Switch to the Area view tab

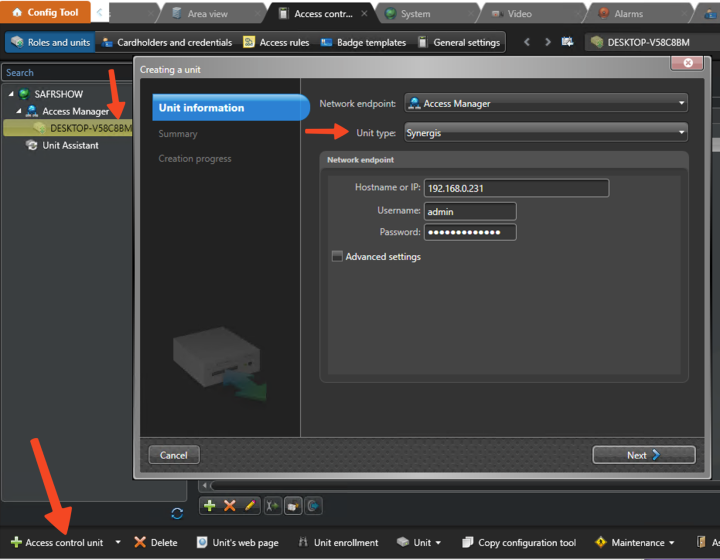[207, 14]
